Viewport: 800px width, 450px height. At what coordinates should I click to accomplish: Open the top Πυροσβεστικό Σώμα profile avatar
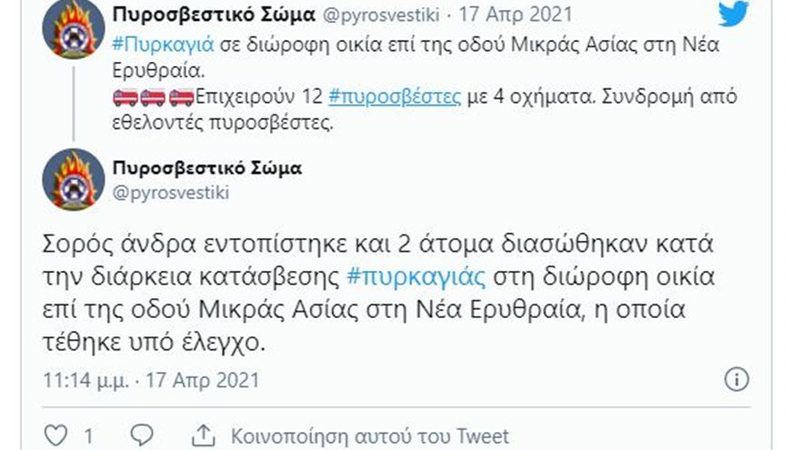pos(73,26)
